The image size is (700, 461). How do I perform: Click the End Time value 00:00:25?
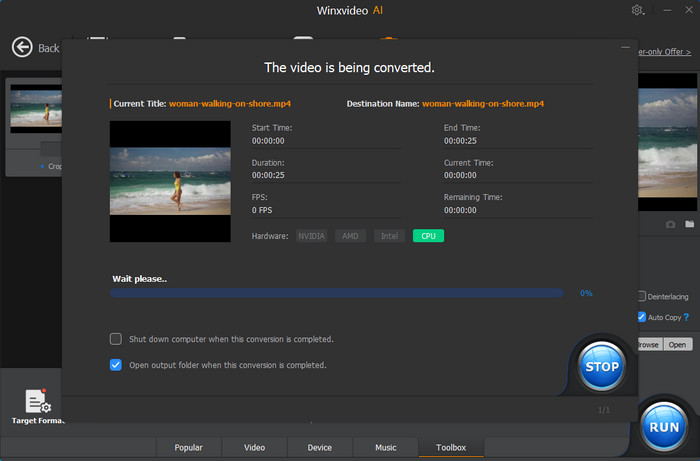460,141
